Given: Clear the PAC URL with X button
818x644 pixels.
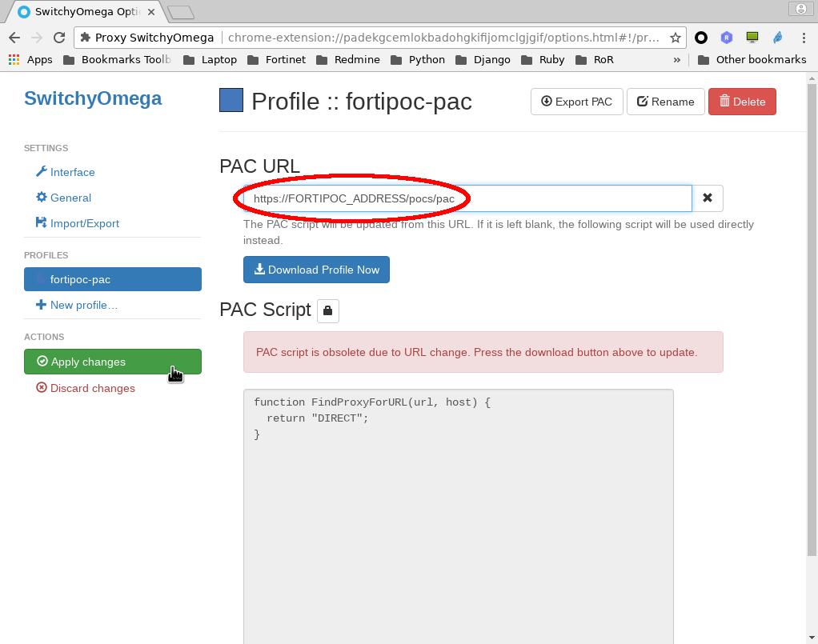Looking at the screenshot, I should [708, 198].
